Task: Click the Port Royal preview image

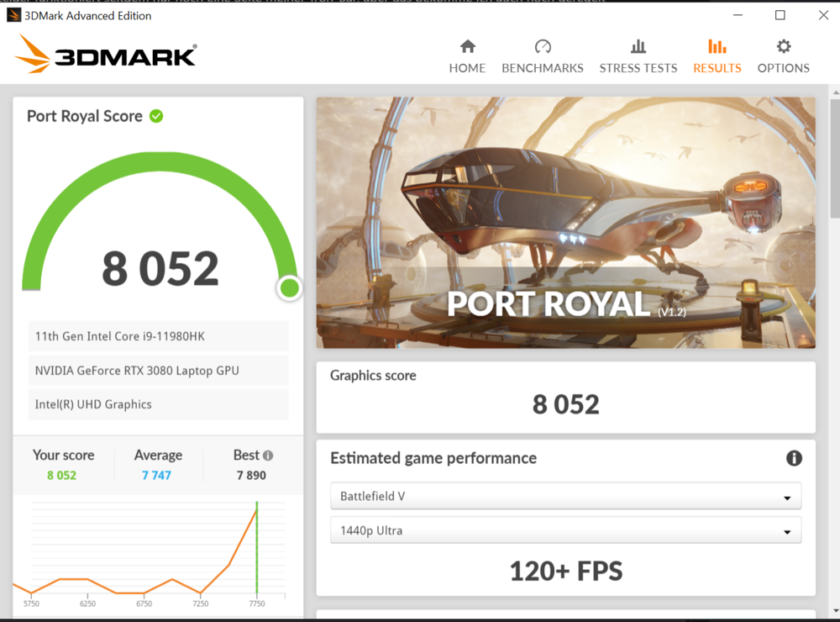Action: tap(565, 223)
